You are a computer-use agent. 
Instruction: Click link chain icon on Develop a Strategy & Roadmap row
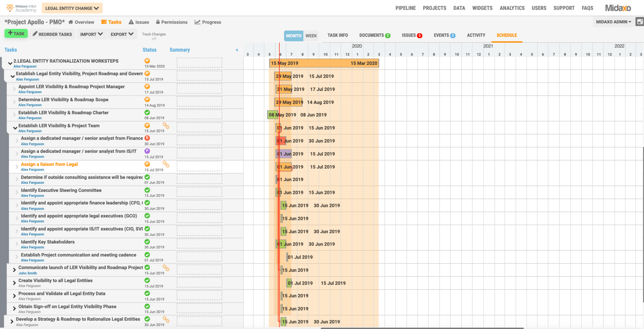click(x=166, y=320)
